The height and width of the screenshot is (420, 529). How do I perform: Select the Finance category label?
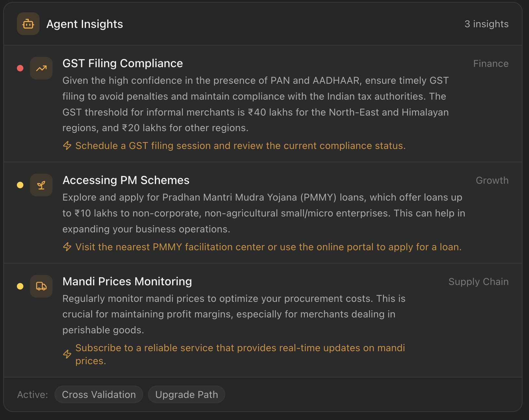491,64
